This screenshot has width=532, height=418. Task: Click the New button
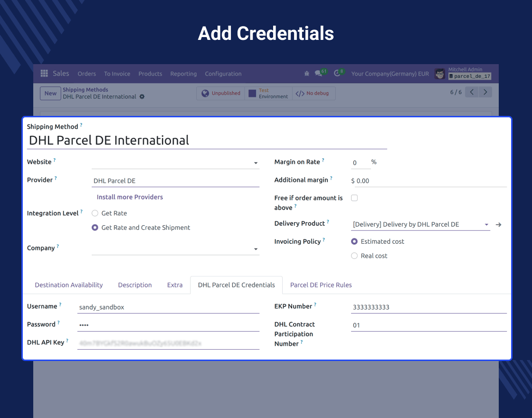click(50, 93)
